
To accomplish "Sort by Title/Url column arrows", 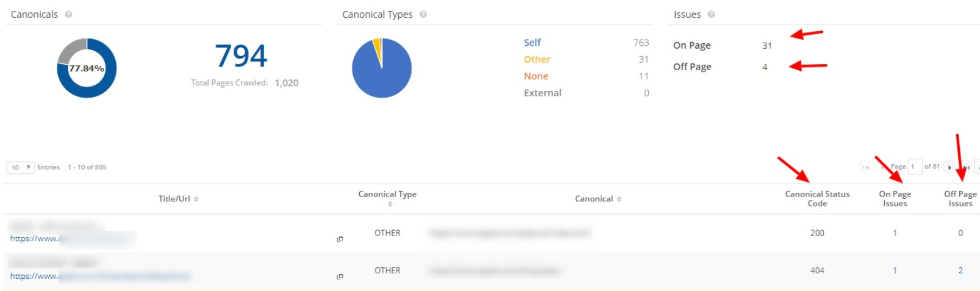I will click(196, 199).
